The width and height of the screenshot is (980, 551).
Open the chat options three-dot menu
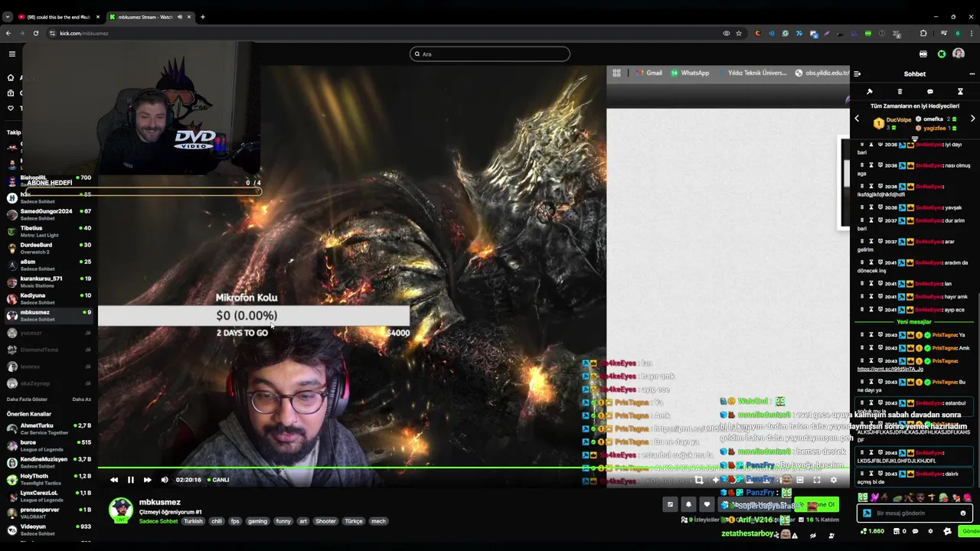pyautogui.click(x=972, y=74)
